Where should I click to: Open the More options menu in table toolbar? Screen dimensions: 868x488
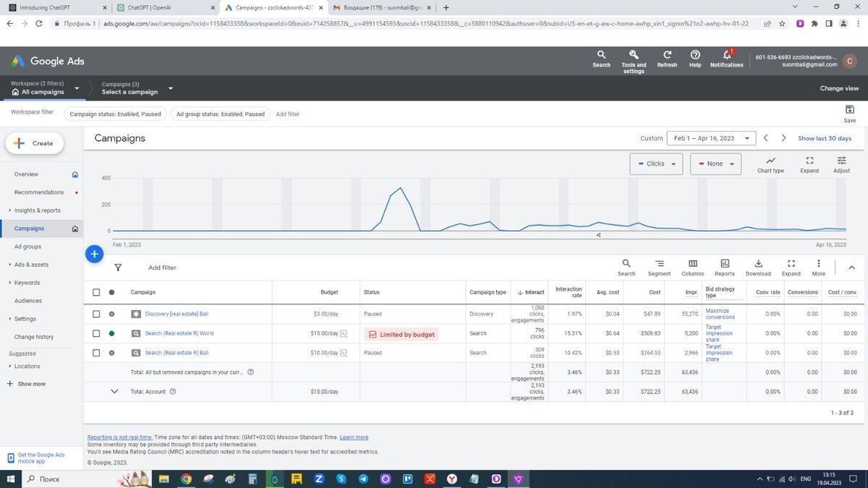point(818,267)
